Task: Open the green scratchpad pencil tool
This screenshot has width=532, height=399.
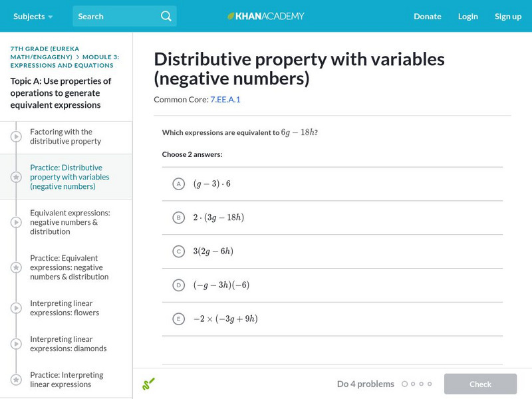Action: (148, 384)
